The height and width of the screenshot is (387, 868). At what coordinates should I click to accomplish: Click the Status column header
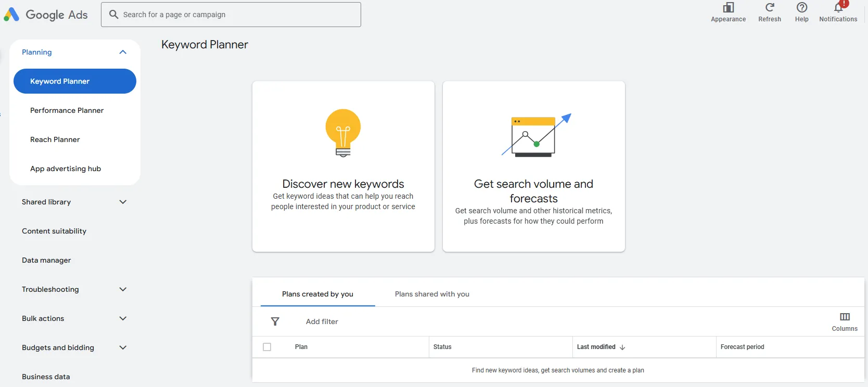(x=442, y=347)
